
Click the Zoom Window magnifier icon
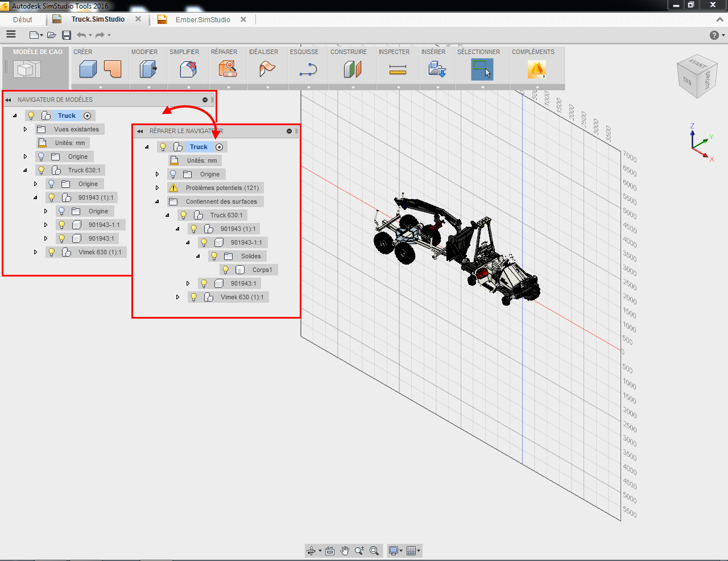click(374, 551)
